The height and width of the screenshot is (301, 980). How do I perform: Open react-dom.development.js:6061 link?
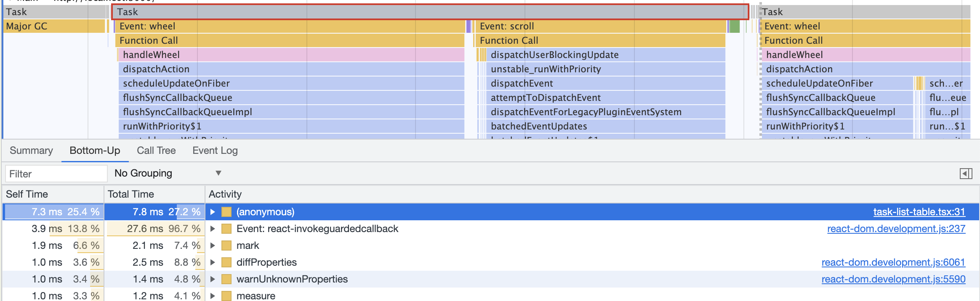tap(893, 262)
